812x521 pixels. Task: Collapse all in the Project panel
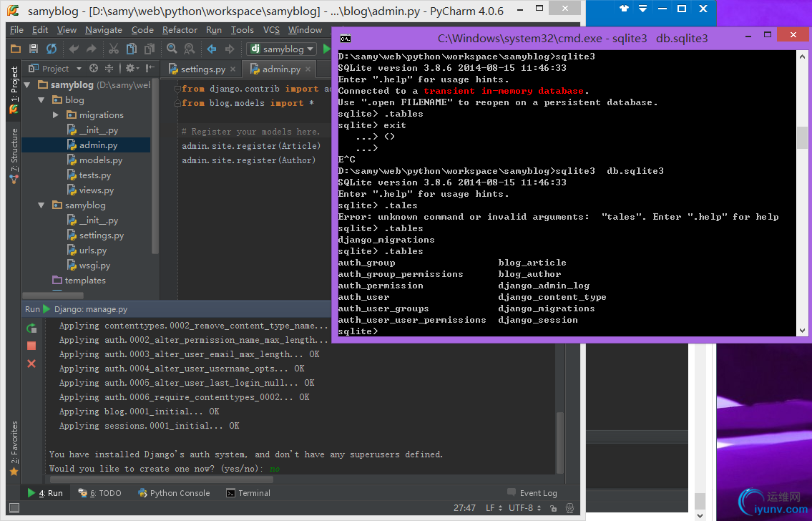(109, 69)
